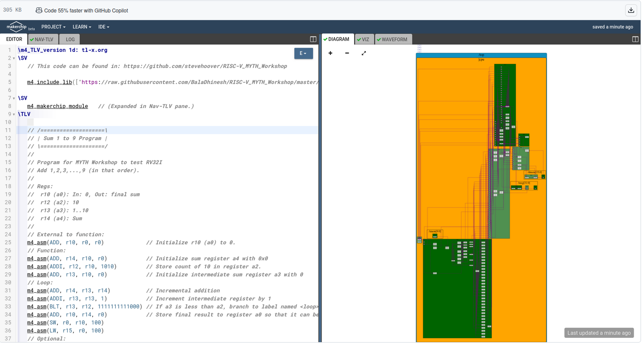
Task: Zoom out of the diagram with the minus icon
Action: click(x=347, y=53)
